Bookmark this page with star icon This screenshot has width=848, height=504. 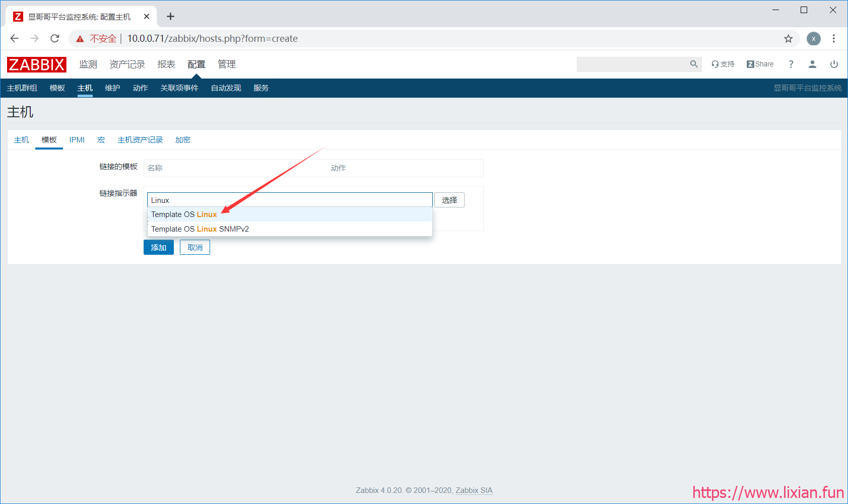click(x=789, y=39)
